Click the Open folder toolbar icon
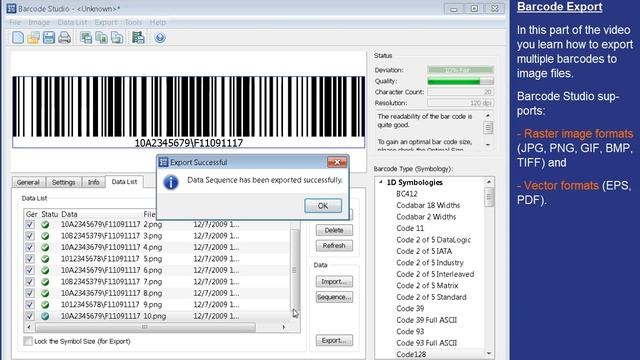Screen dimensions: 640x360 pos(33,38)
